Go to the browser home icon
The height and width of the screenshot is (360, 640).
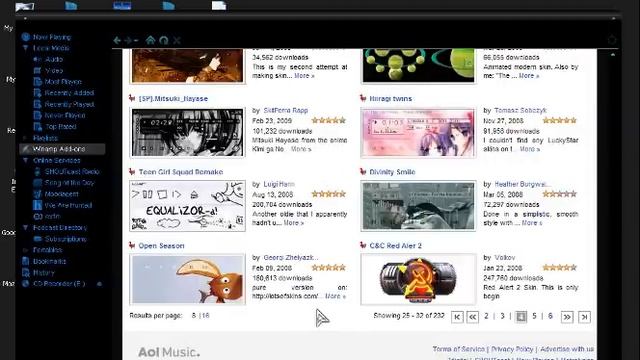pyautogui.click(x=150, y=40)
